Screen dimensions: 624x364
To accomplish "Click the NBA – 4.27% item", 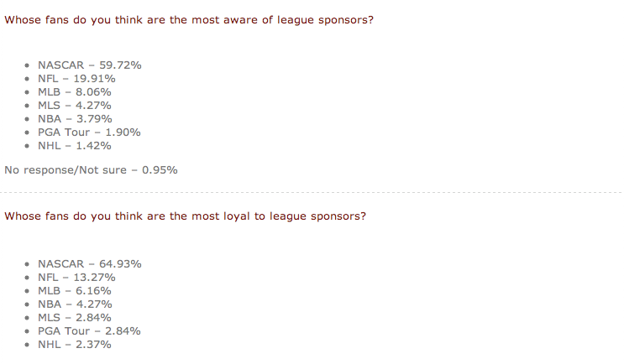I will pyautogui.click(x=75, y=304).
